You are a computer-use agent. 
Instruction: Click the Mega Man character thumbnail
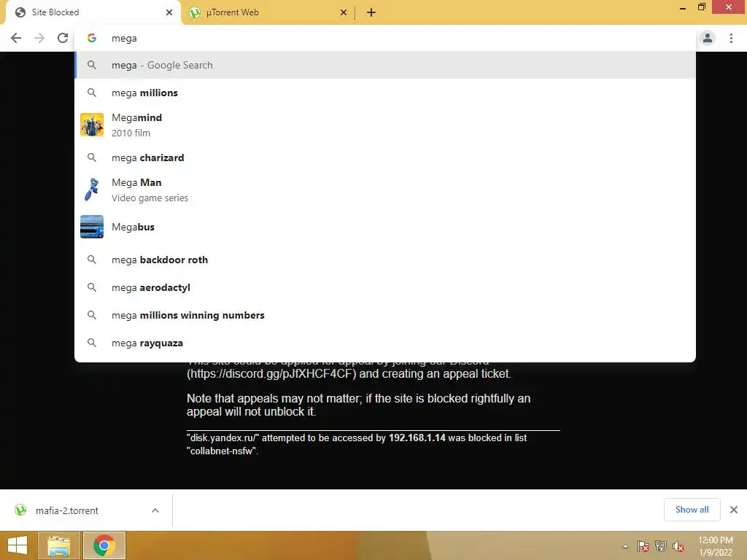click(x=92, y=190)
